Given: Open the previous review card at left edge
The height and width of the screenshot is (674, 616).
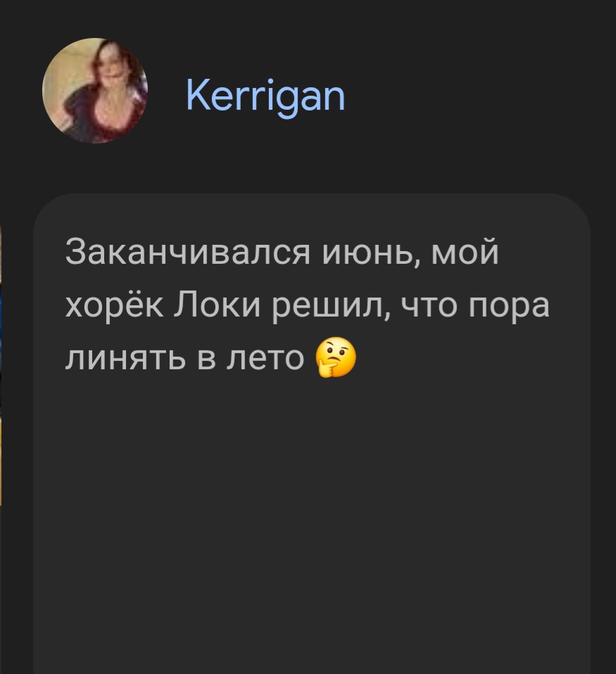Looking at the screenshot, I should click(1, 365).
